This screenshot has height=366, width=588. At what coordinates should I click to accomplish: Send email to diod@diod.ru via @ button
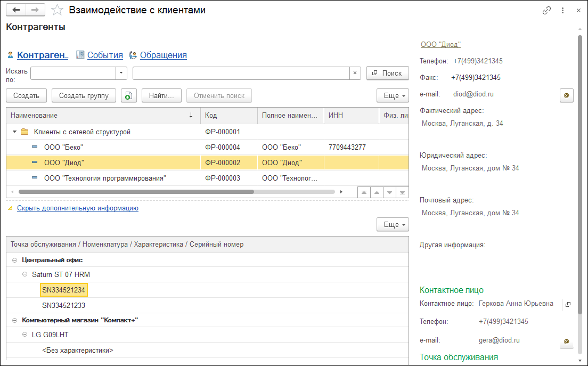[x=566, y=95]
